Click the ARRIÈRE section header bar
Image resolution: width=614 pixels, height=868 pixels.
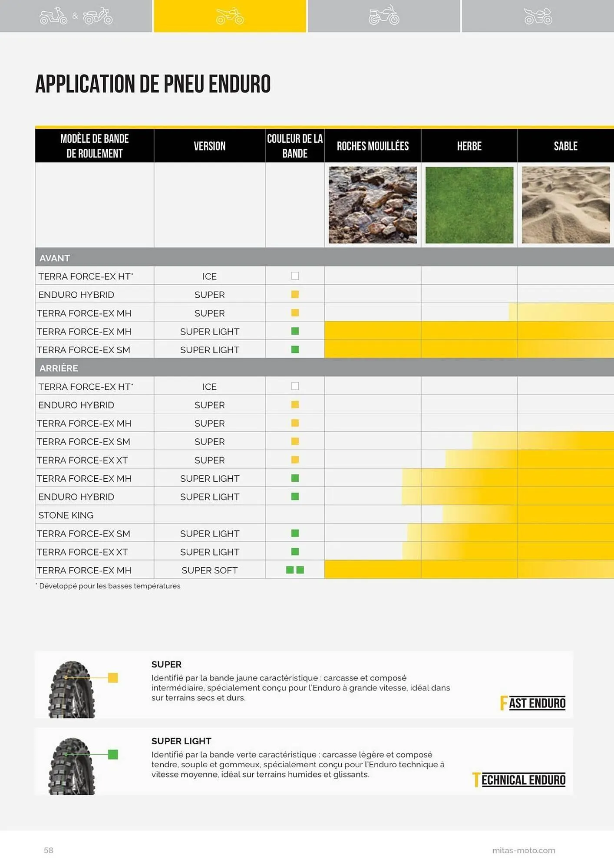tap(324, 368)
